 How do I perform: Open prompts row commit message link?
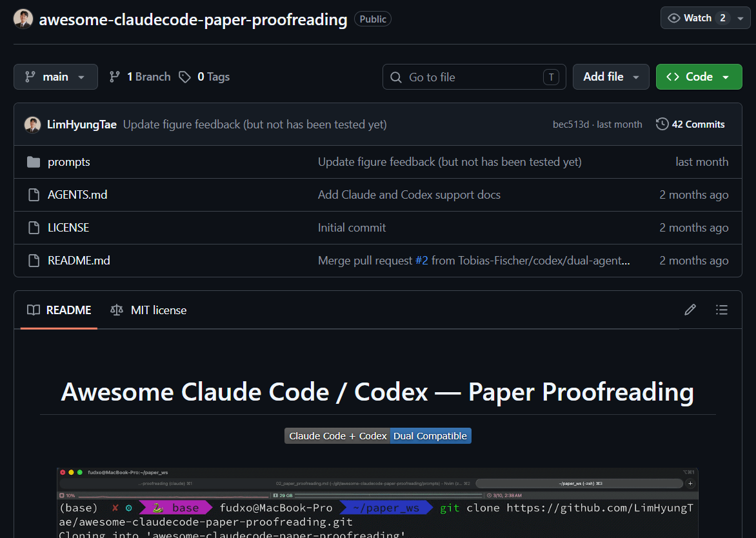click(450, 162)
